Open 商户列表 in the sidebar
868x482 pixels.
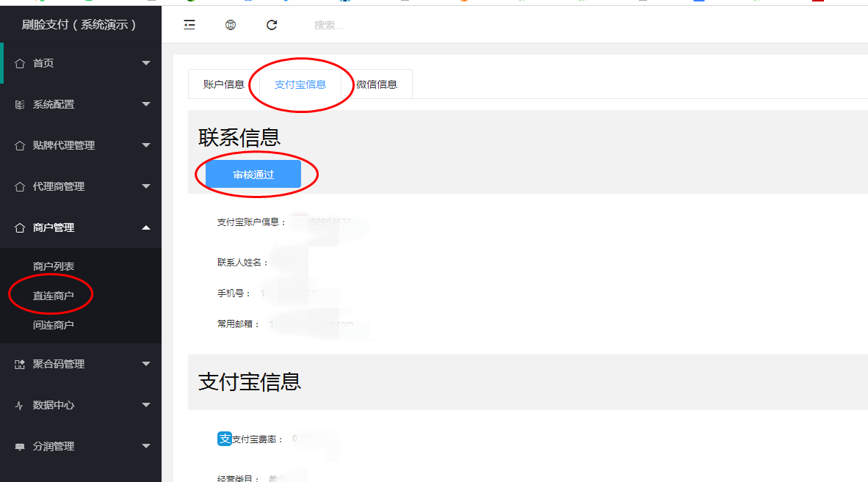point(53,266)
